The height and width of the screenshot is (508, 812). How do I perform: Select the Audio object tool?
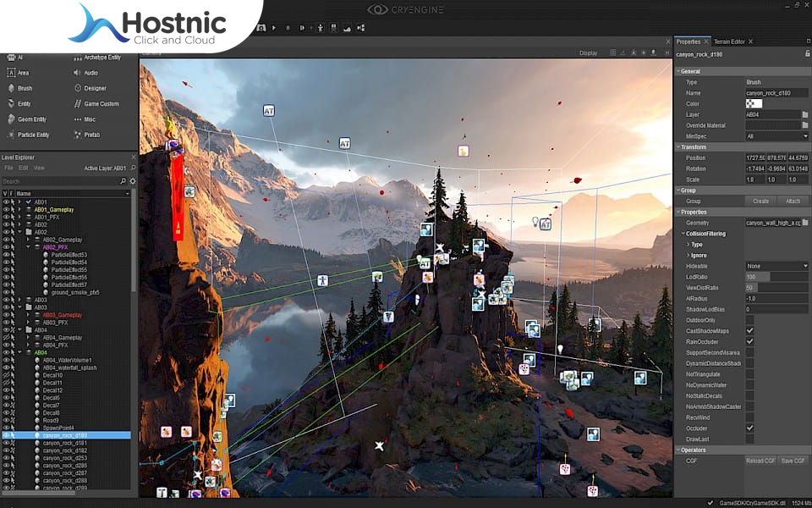click(85, 73)
